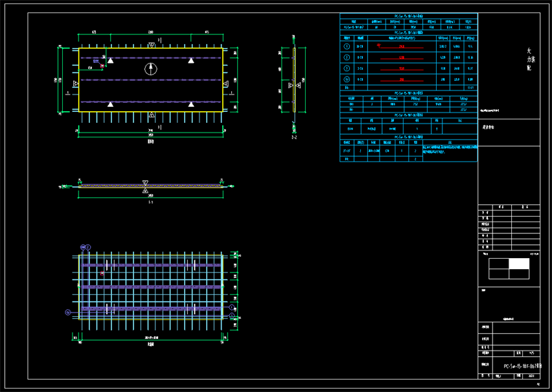The image size is (552, 392).
Task: Select circled number 2 in the rebar schedule
Action: click(347, 57)
